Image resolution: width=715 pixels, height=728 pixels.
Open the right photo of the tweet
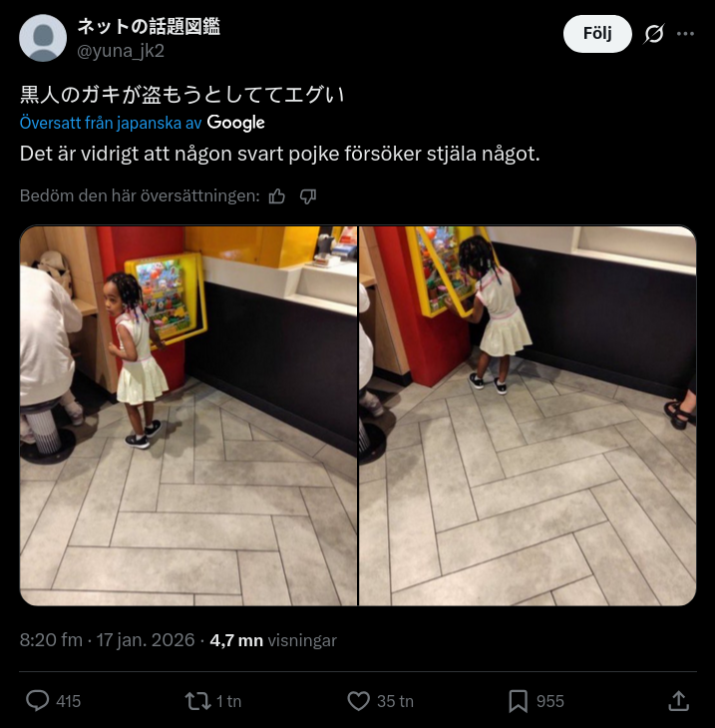(528, 416)
